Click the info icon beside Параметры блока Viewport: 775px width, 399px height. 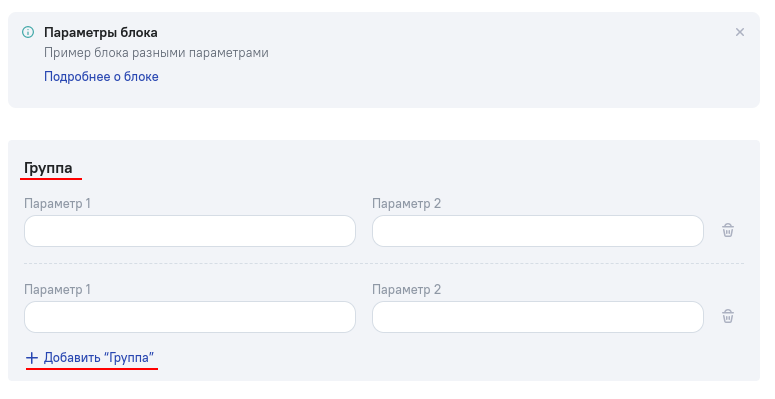click(28, 32)
